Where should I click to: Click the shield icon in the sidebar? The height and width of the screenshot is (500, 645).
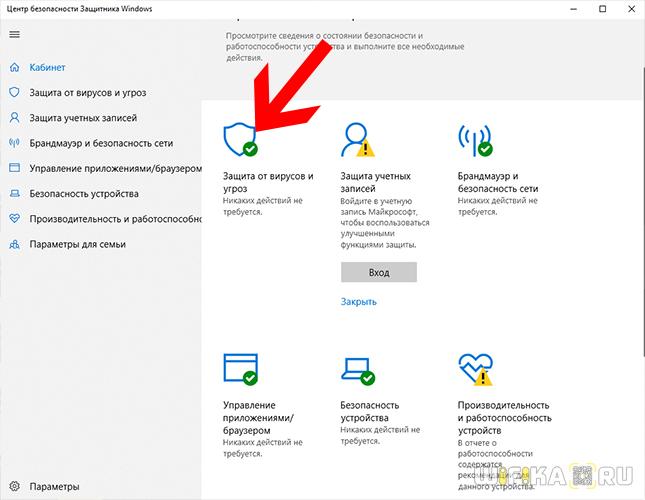[14, 92]
